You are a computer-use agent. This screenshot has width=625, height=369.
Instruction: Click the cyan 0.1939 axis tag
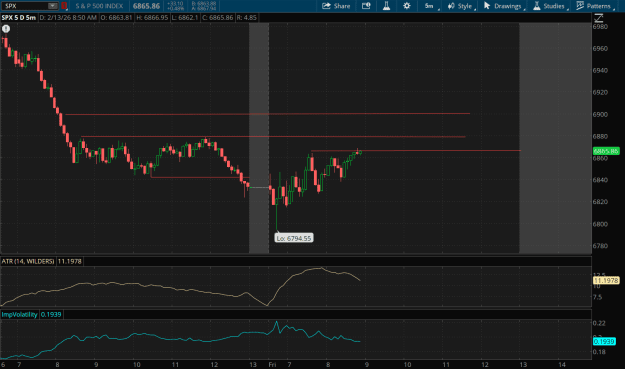click(604, 342)
